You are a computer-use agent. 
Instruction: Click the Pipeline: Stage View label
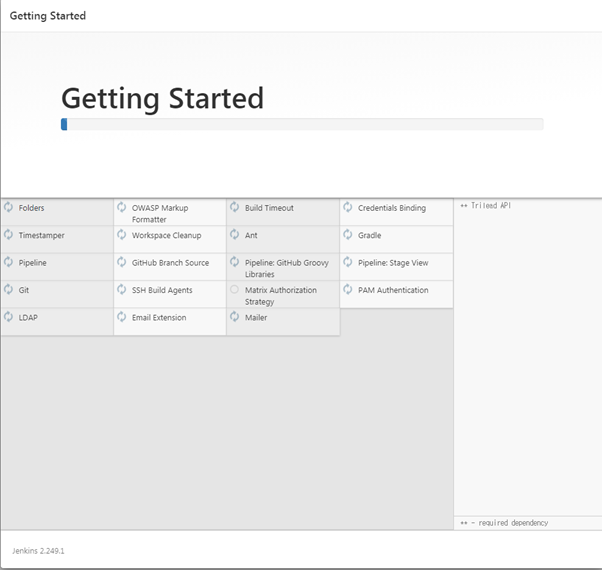[x=393, y=263]
